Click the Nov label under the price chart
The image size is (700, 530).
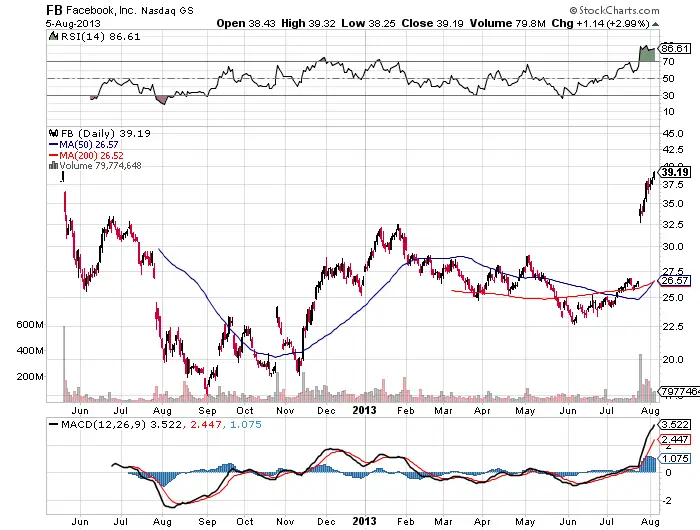pyautogui.click(x=285, y=410)
